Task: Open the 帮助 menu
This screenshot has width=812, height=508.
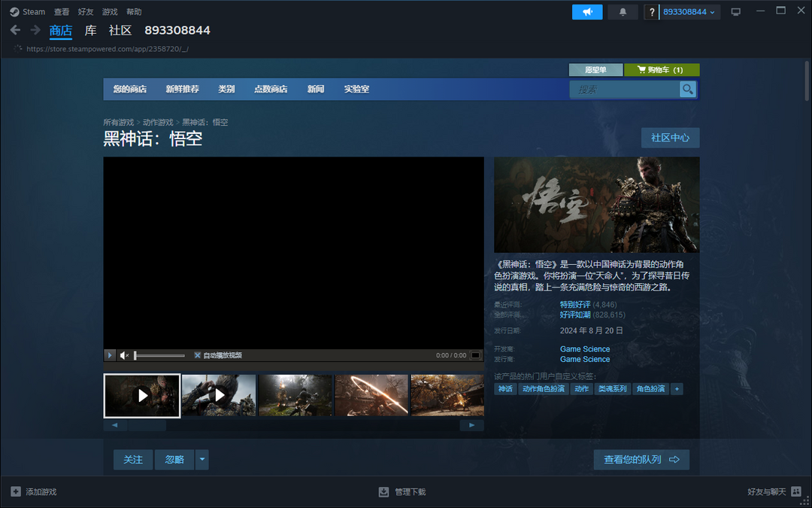Action: tap(134, 11)
